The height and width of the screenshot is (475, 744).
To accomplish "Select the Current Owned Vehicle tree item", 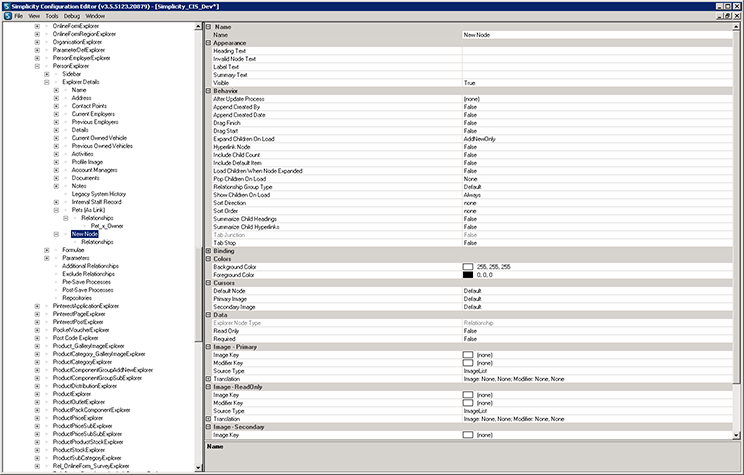I will (x=99, y=138).
